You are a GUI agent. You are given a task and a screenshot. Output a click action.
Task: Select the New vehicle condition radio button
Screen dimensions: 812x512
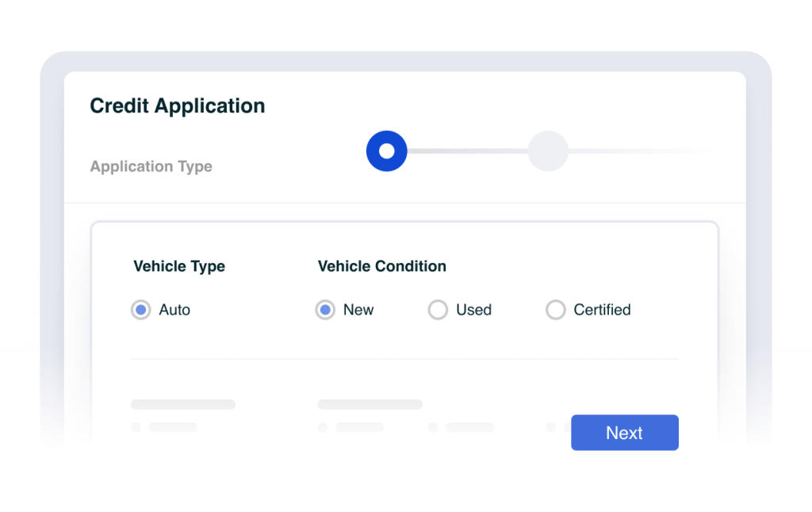pyautogui.click(x=325, y=310)
